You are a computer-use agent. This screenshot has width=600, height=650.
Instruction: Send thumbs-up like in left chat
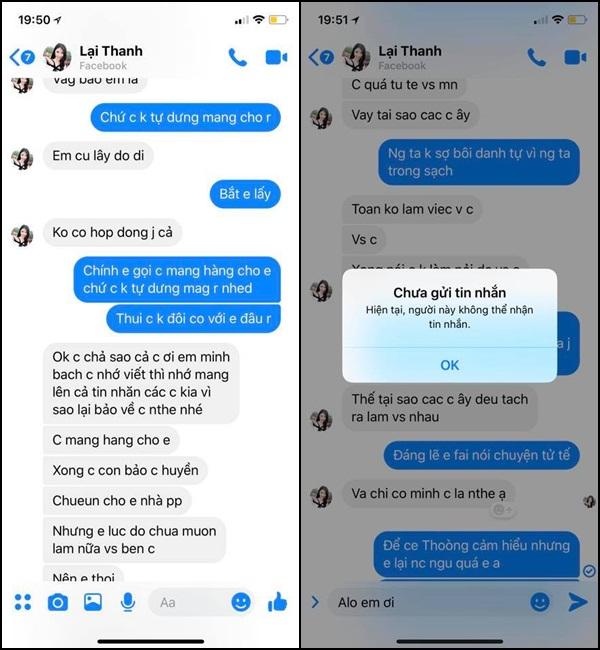pos(277,601)
